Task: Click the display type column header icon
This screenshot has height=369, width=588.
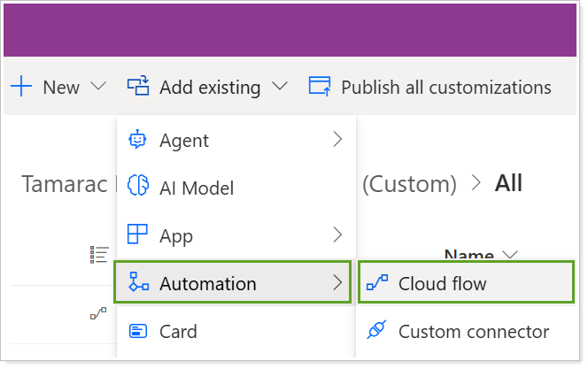Action: [x=98, y=255]
